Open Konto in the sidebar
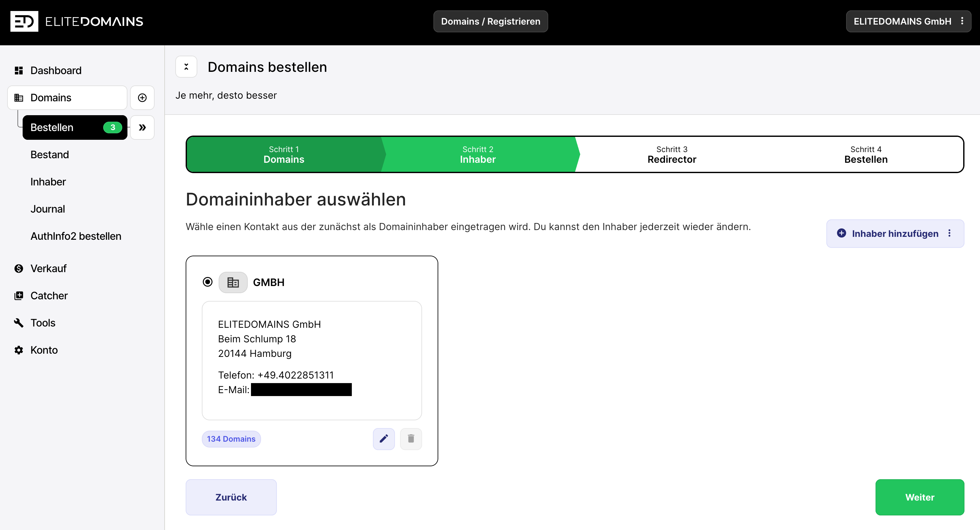The height and width of the screenshot is (530, 980). point(44,350)
